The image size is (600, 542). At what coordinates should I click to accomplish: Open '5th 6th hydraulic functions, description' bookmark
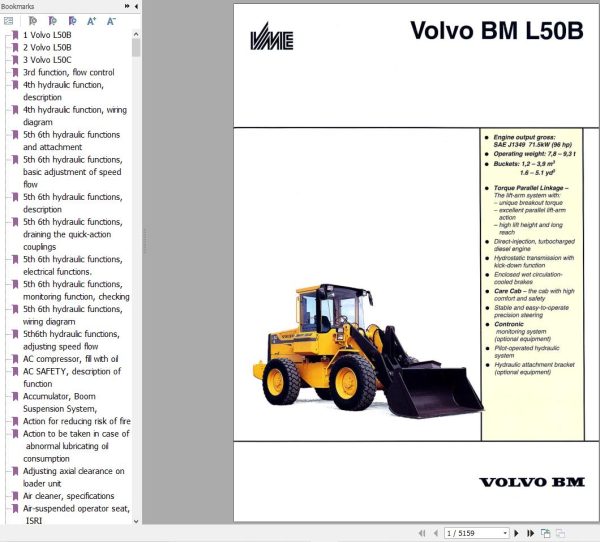(x=73, y=203)
